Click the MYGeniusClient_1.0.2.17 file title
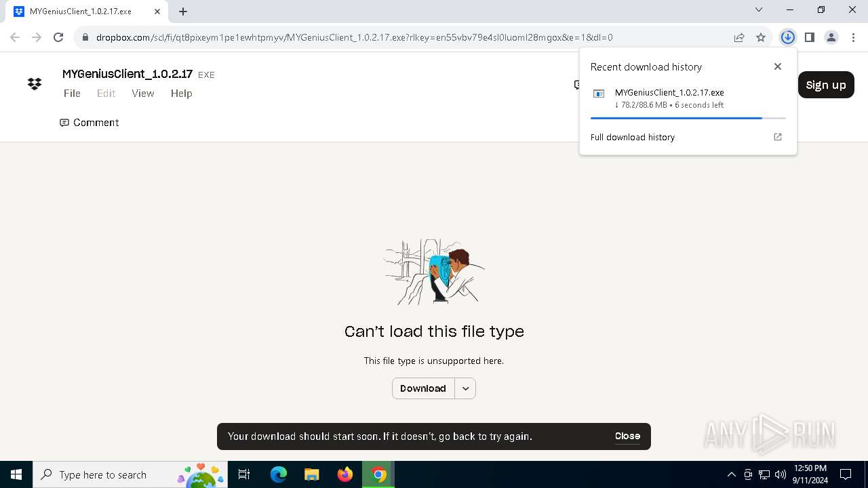 (127, 74)
